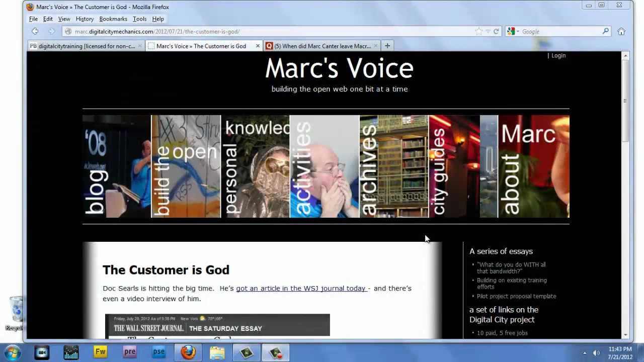
Task: Open the Help menu
Action: pos(158,19)
